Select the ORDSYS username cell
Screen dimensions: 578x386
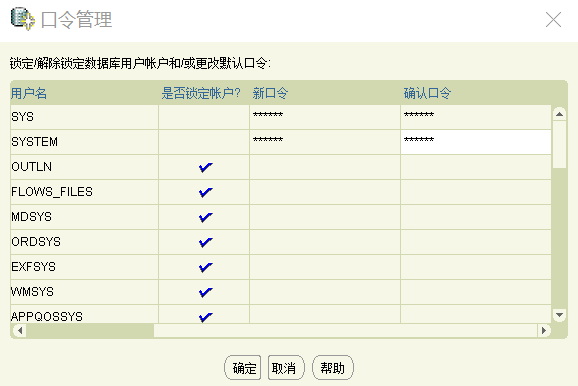click(84, 242)
